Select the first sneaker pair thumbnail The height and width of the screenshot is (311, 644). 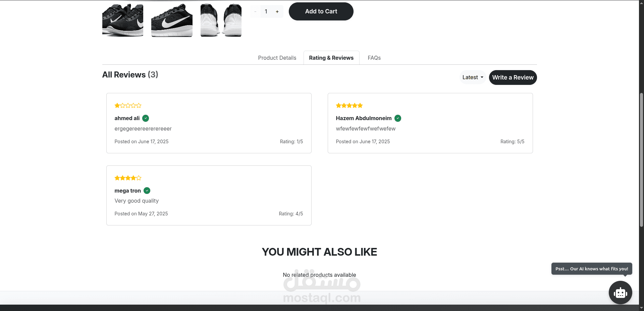[123, 20]
